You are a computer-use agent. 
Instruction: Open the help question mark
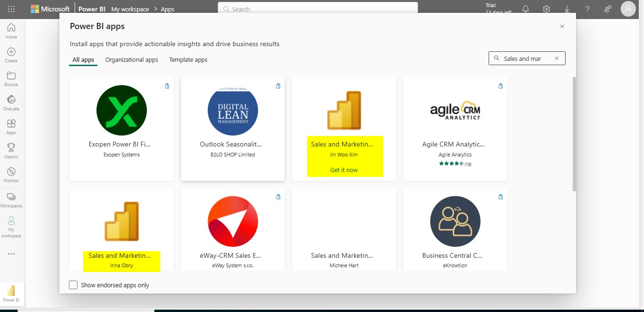click(x=587, y=9)
